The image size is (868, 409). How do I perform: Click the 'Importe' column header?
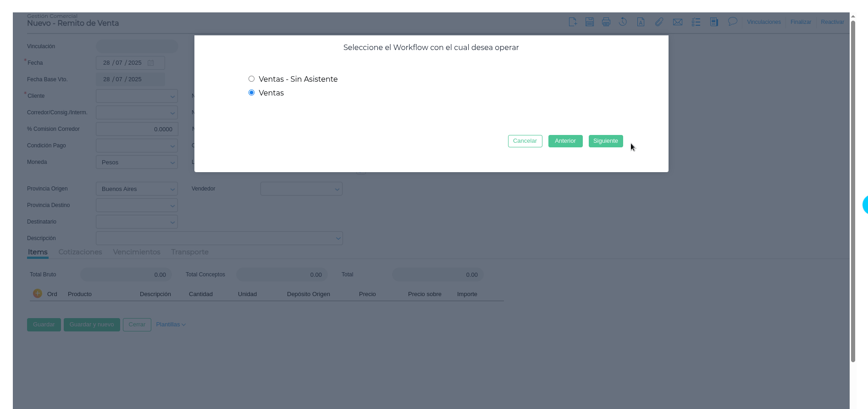click(467, 294)
